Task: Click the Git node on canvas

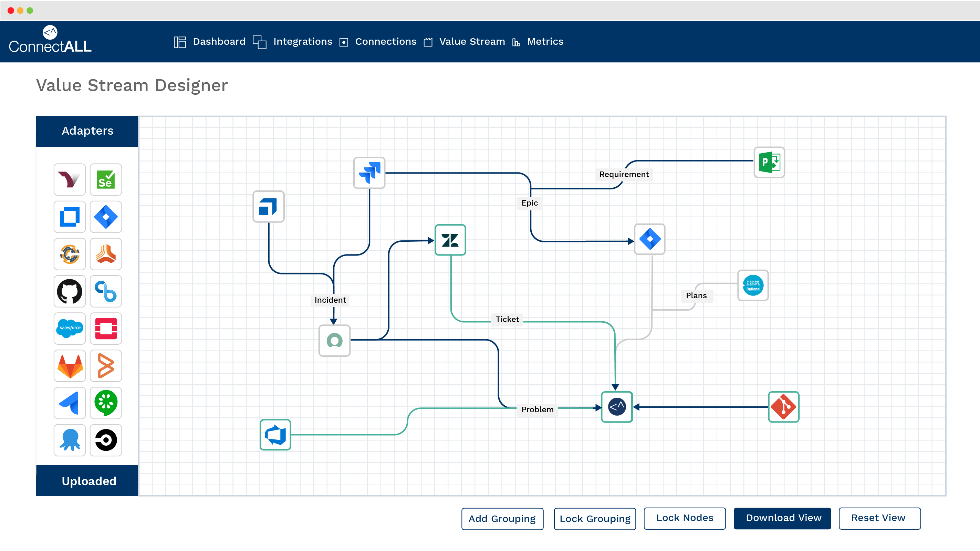Action: 783,407
